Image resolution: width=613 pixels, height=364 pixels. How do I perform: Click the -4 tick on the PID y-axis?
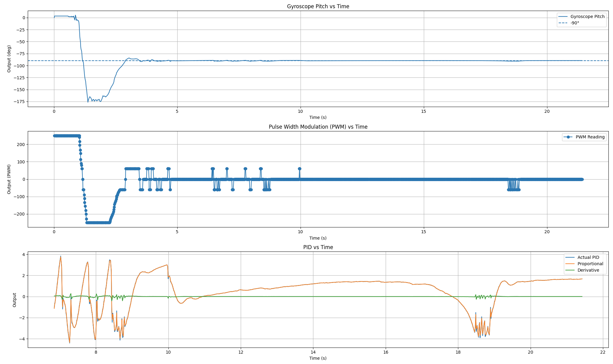22,339
